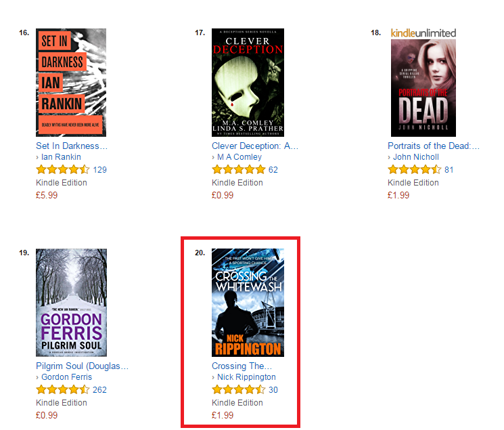Open the Portraits of the Dead cover
The height and width of the screenshot is (430, 504).
(x=423, y=88)
